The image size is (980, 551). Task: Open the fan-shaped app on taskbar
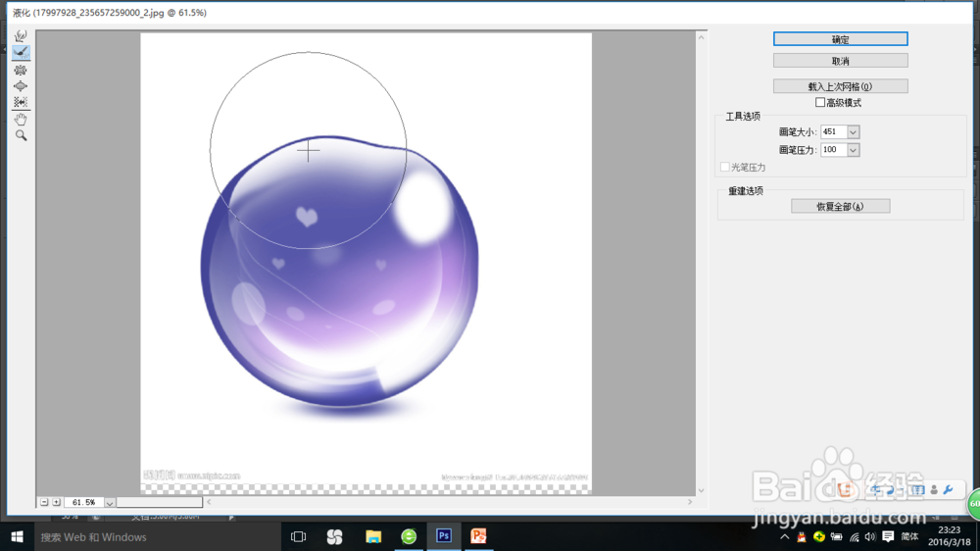pyautogui.click(x=335, y=536)
